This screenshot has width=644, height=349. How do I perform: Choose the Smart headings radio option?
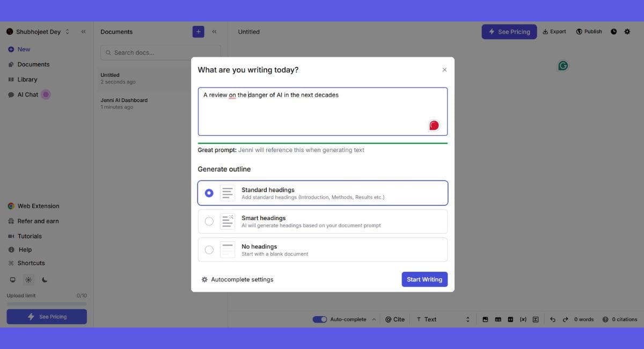209,221
